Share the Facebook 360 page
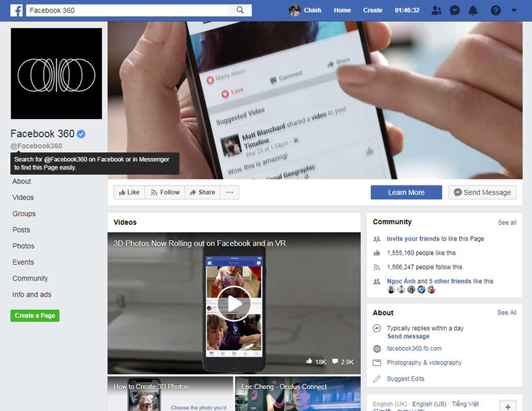 202,192
